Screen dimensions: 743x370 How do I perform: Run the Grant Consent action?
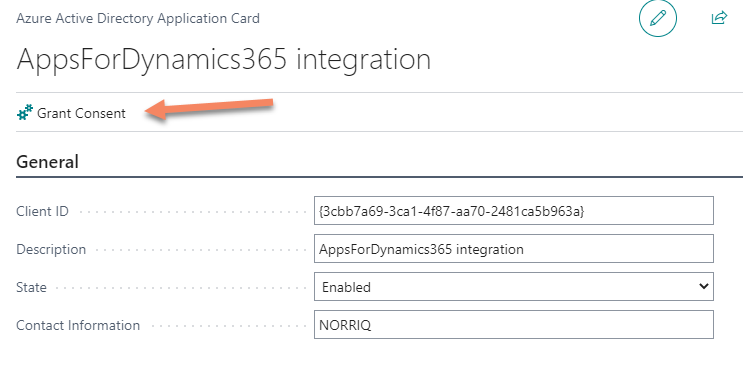(x=72, y=113)
